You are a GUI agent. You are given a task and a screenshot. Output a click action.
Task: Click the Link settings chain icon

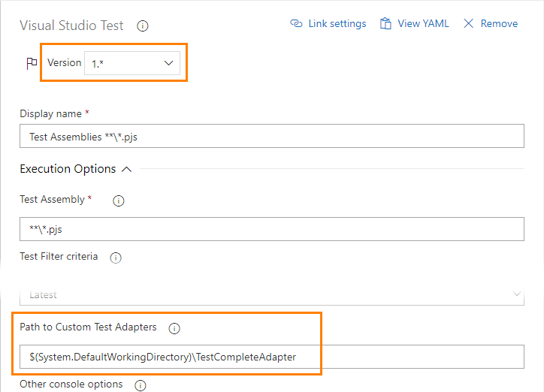point(296,24)
